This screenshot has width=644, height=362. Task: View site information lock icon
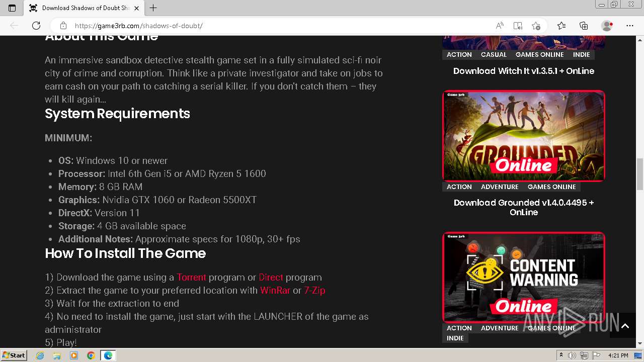pyautogui.click(x=63, y=26)
